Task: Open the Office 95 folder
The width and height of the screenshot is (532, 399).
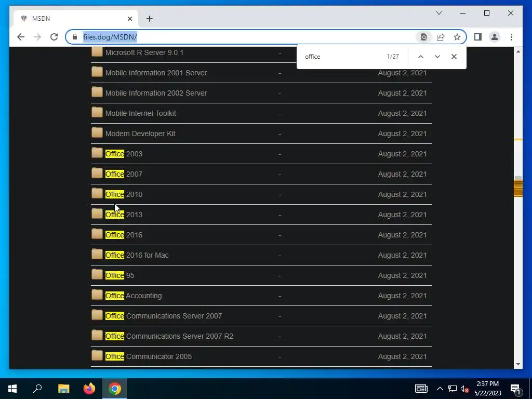Action: click(x=120, y=275)
